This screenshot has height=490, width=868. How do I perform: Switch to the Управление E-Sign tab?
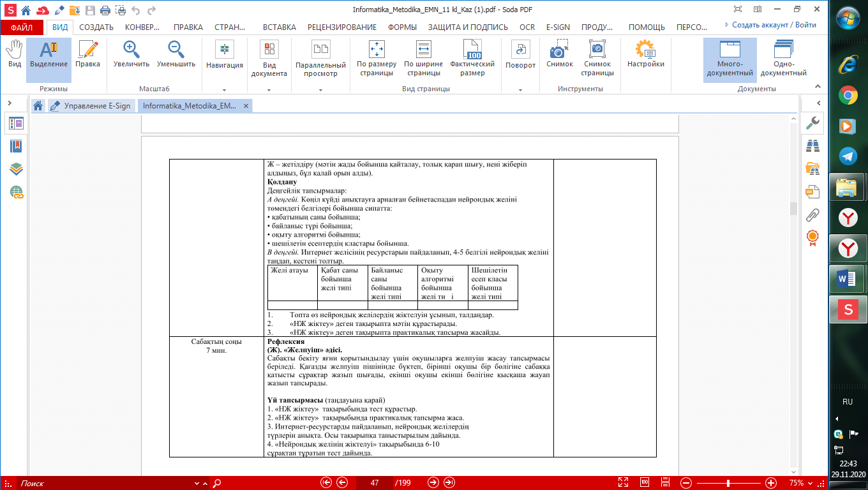pyautogui.click(x=91, y=106)
